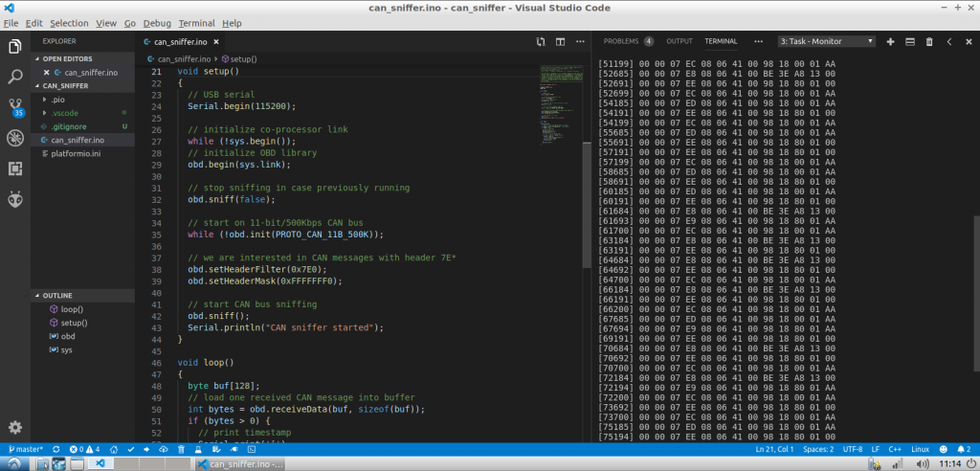Open the File menu
Screen dimensions: 980x471
11,23
